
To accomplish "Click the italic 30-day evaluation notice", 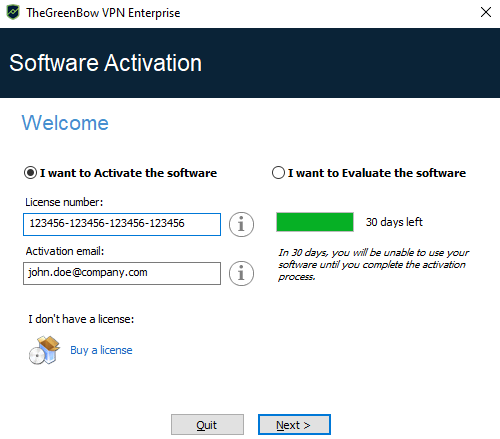I will pos(374,265).
